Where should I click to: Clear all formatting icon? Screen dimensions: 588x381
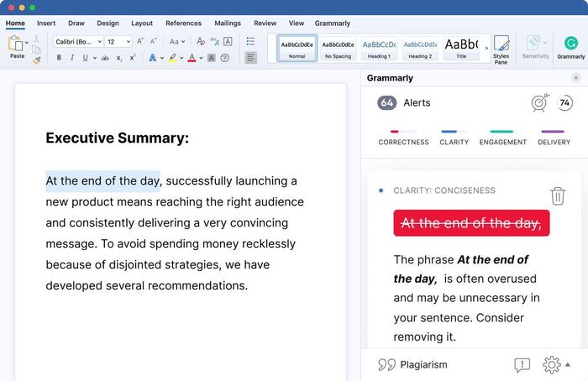[201, 41]
